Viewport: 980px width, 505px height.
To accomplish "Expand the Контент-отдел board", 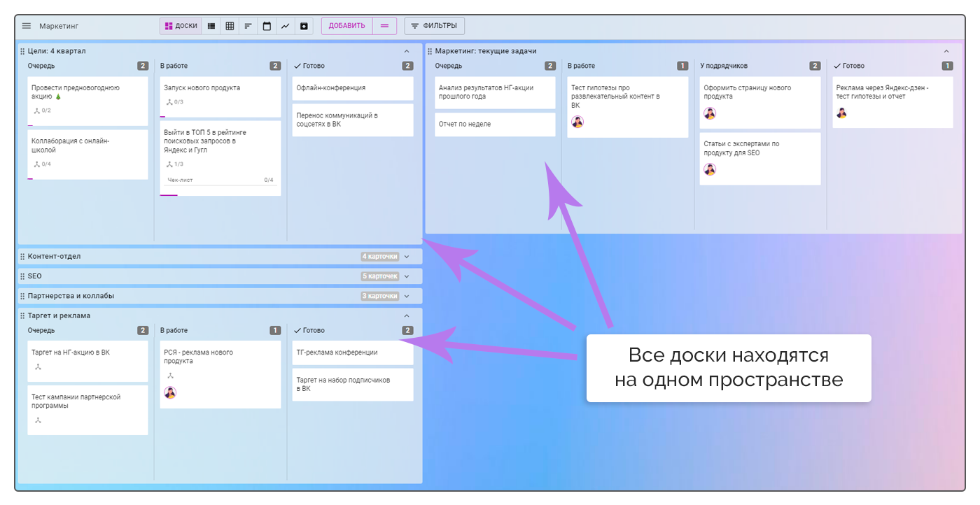I will 407,257.
